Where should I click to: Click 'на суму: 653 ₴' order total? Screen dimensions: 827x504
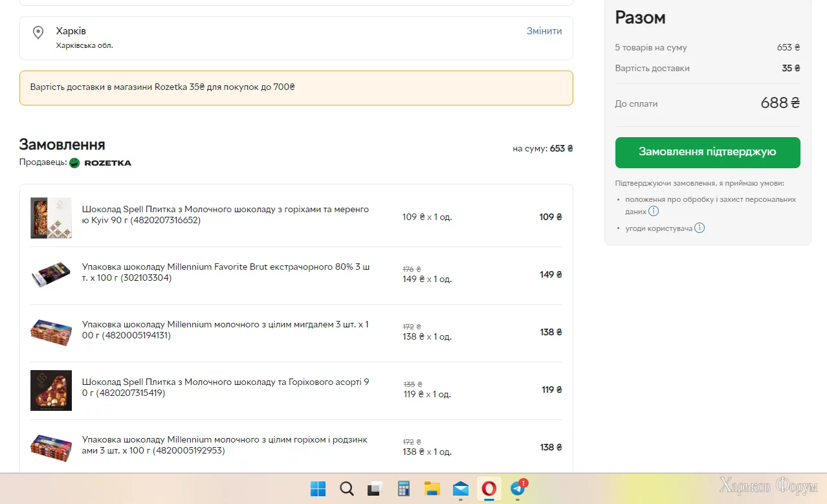point(543,148)
